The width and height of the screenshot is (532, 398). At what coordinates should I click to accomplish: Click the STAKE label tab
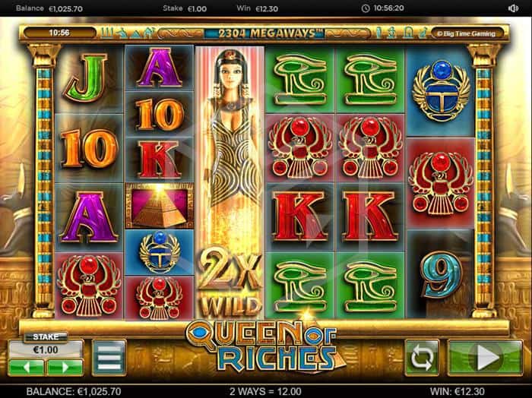pos(46,337)
